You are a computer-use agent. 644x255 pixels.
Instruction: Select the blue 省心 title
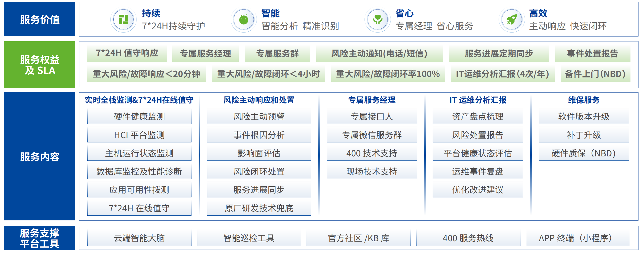tap(405, 13)
